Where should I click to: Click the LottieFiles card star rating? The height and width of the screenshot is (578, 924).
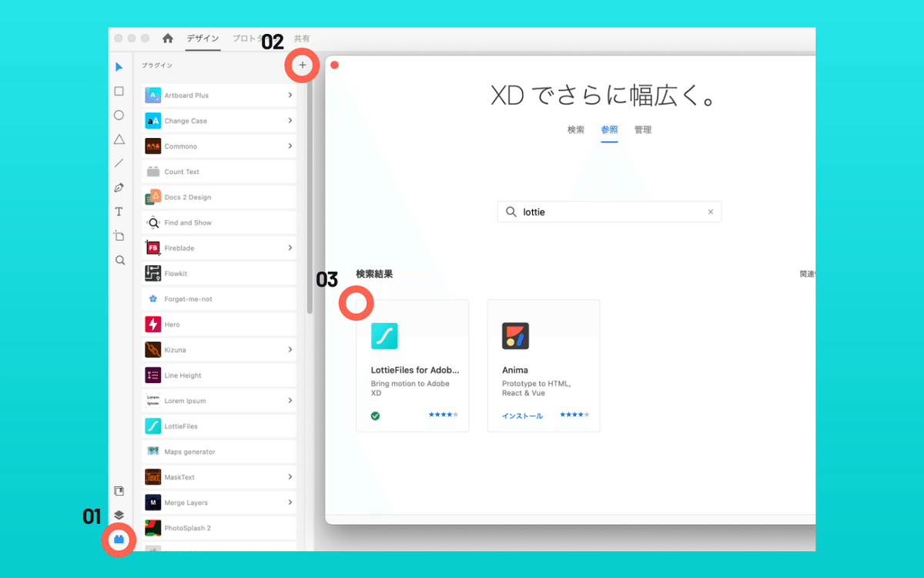coord(444,415)
